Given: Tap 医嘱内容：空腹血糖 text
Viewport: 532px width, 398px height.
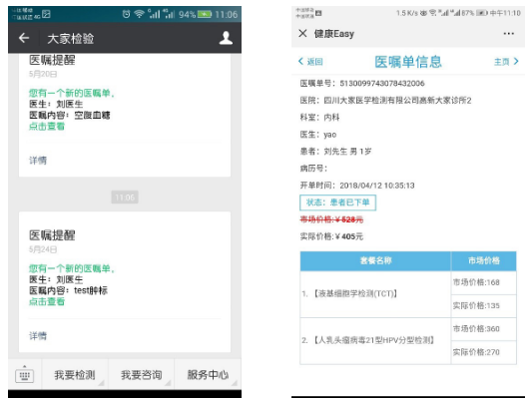Looking at the screenshot, I should [70, 116].
